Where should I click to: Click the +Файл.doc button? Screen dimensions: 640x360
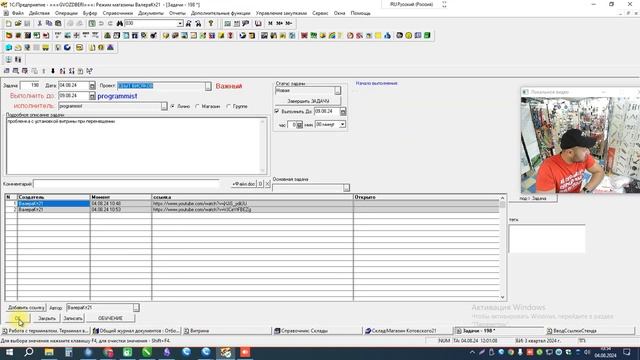(x=243, y=184)
